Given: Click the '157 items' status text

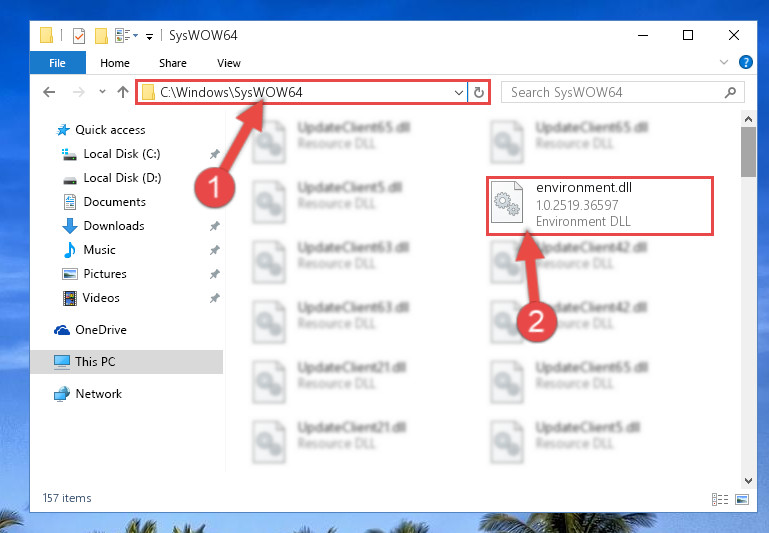Looking at the screenshot, I should [x=67, y=498].
